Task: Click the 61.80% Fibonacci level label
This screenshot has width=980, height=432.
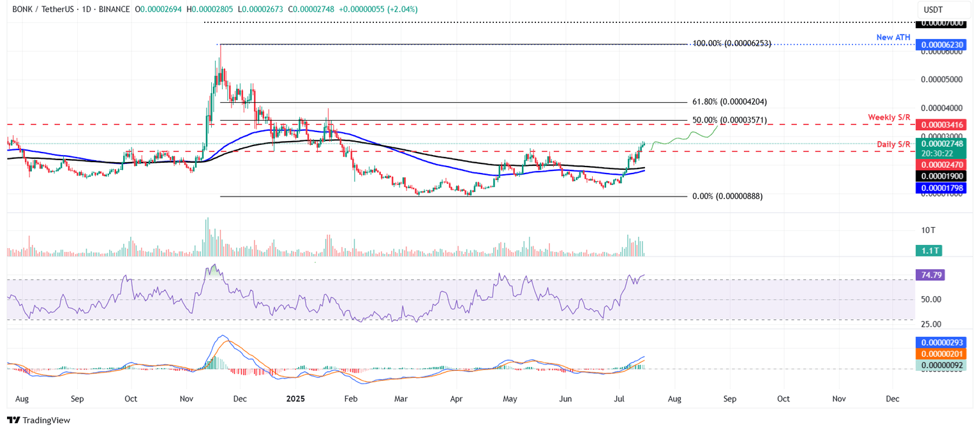Action: coord(729,101)
